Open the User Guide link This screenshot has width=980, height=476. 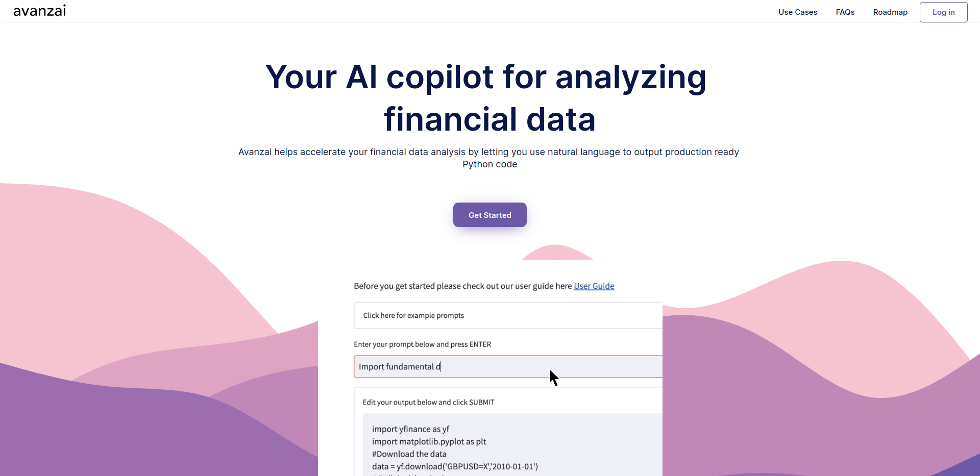(594, 286)
